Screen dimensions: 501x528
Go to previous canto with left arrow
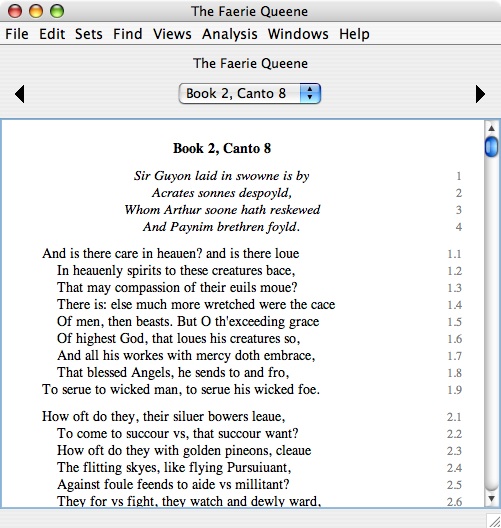click(x=20, y=94)
